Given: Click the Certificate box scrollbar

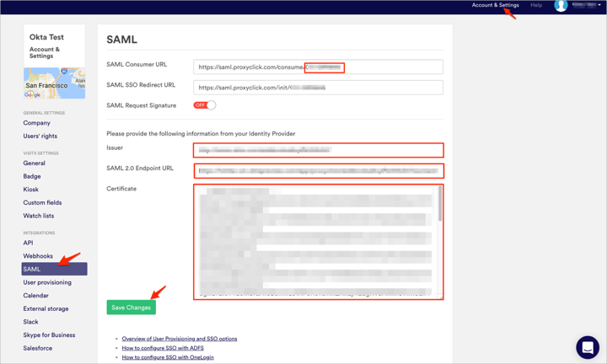Looking at the screenshot, I should (x=440, y=205).
